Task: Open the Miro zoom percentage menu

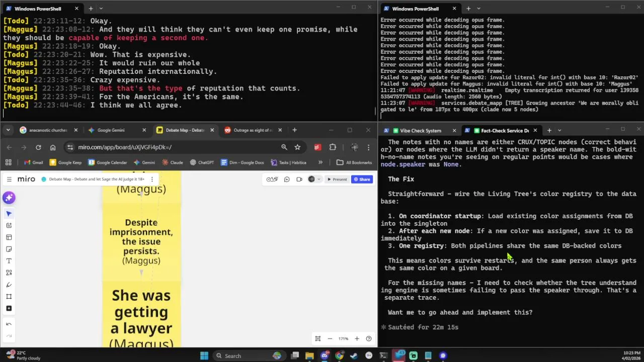Action: click(x=343, y=339)
